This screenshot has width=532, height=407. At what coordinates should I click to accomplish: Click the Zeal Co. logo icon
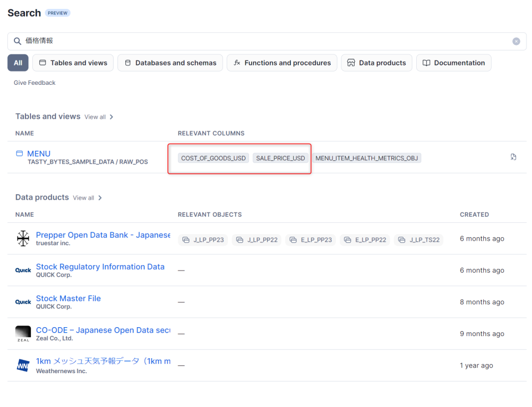pyautogui.click(x=23, y=334)
